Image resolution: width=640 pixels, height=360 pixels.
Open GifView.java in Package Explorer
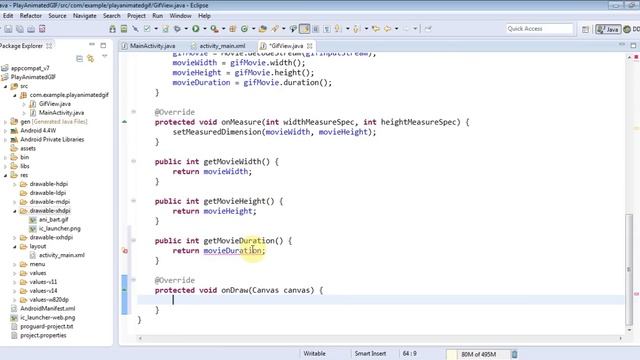pos(55,104)
